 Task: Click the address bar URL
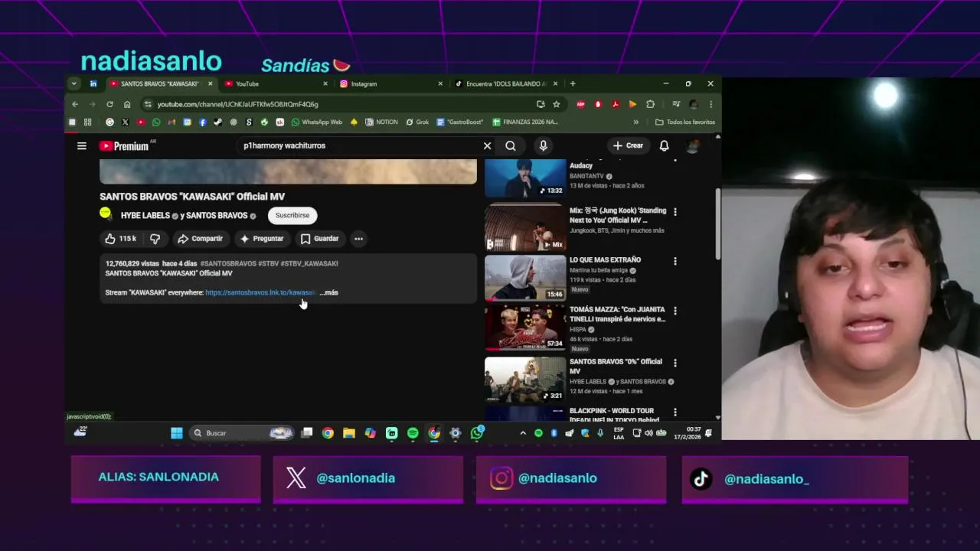coord(237,104)
